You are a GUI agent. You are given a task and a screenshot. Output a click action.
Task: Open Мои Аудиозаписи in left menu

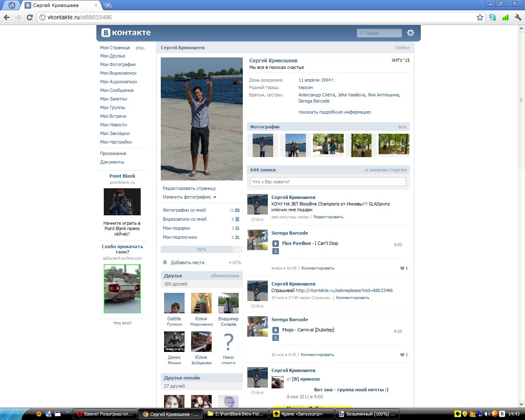(x=119, y=82)
